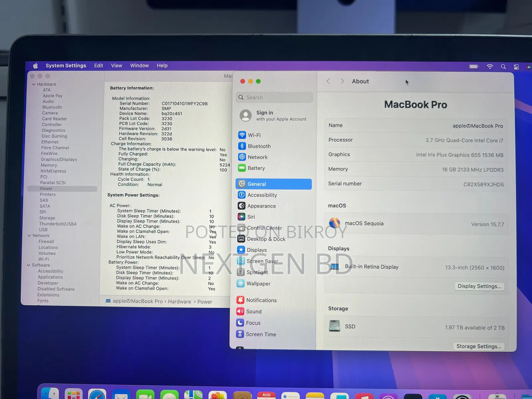
Task: Select Thunderbolt/USB4 in System Information
Action: (x=58, y=224)
